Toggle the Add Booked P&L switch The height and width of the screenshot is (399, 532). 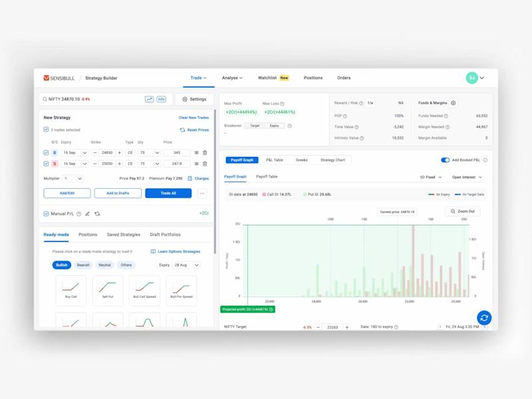pyautogui.click(x=445, y=160)
